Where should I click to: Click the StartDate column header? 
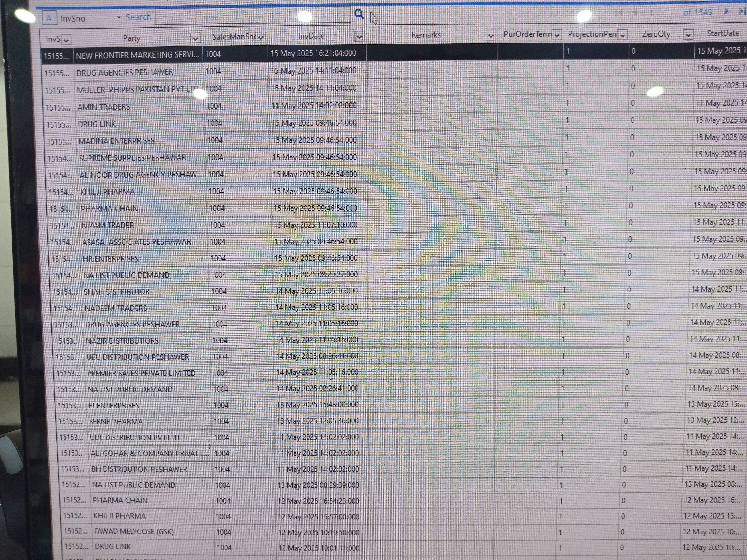pyautogui.click(x=723, y=33)
